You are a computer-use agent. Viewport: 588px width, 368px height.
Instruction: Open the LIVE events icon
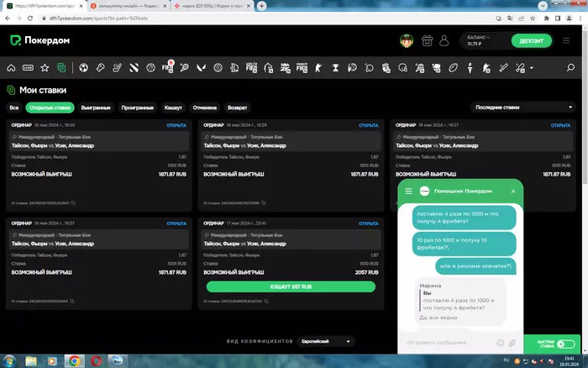28,68
